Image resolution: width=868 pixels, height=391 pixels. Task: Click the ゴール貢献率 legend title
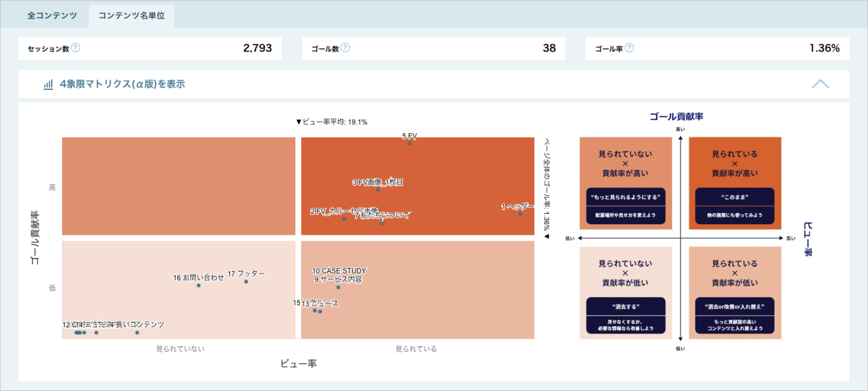click(676, 117)
